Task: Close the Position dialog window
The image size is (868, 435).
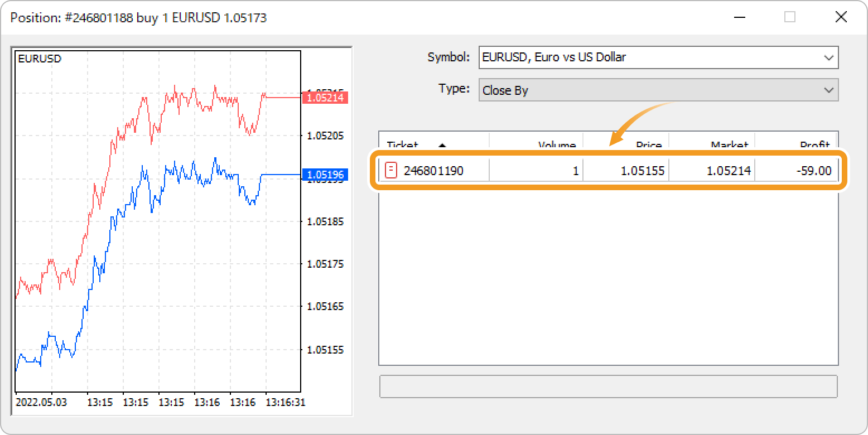Action: 841,17
